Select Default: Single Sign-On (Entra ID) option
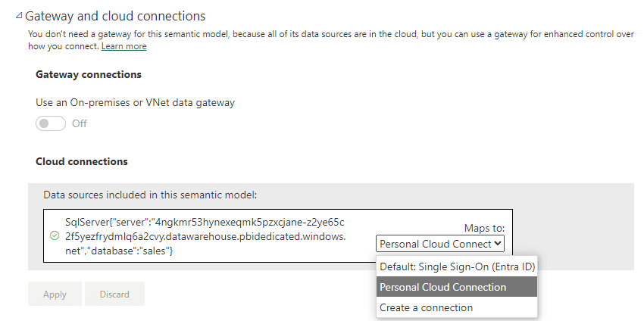Screen dimensions: 644x321 (x=457, y=266)
